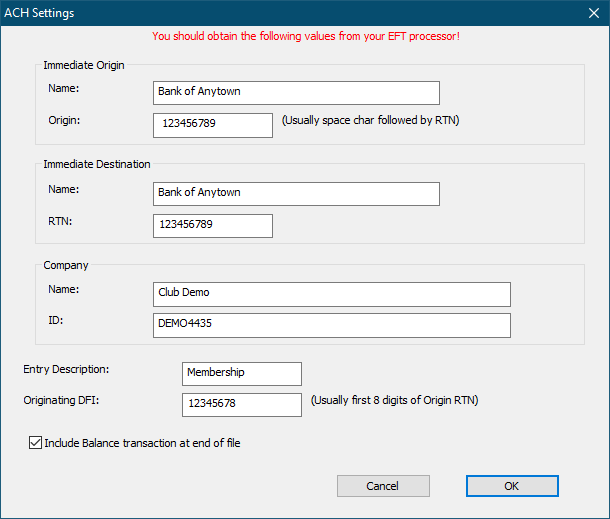Focus the Immediate Origin Name field

tap(296, 92)
